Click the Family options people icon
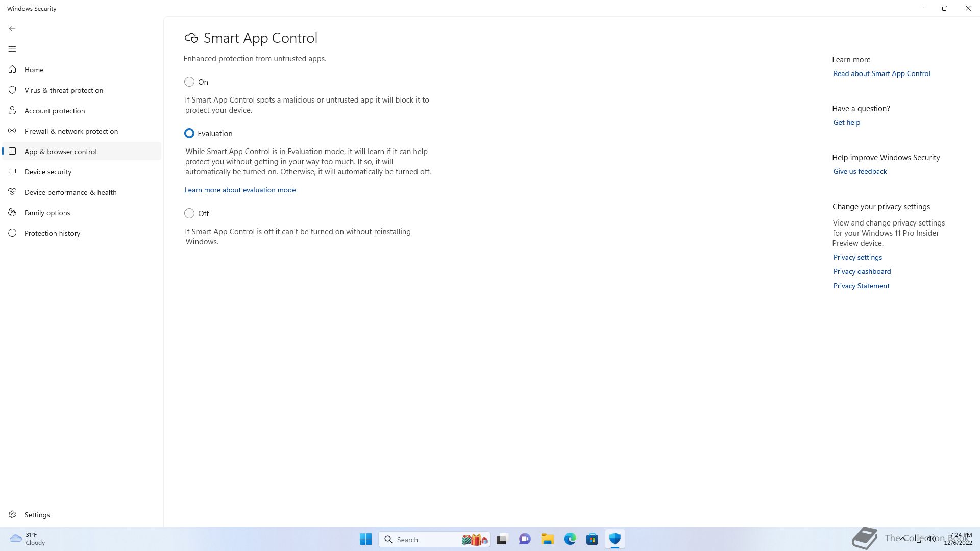The image size is (980, 551). [12, 212]
